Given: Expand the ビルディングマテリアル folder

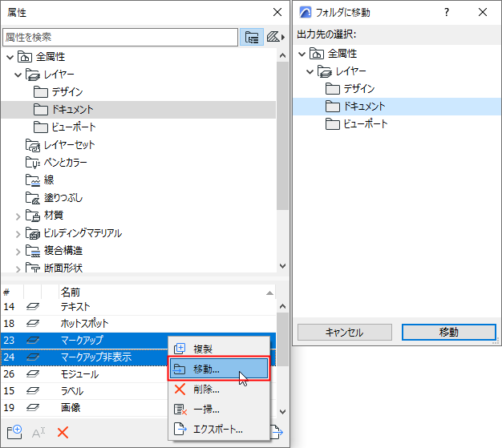Looking at the screenshot, I should point(18,234).
